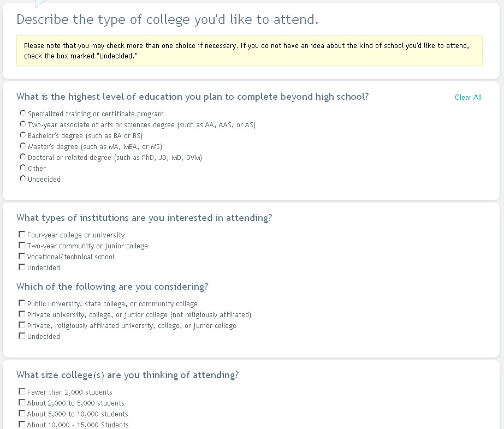Check Fewer than 2,000 students
This screenshot has width=504, height=429.
coord(22,392)
